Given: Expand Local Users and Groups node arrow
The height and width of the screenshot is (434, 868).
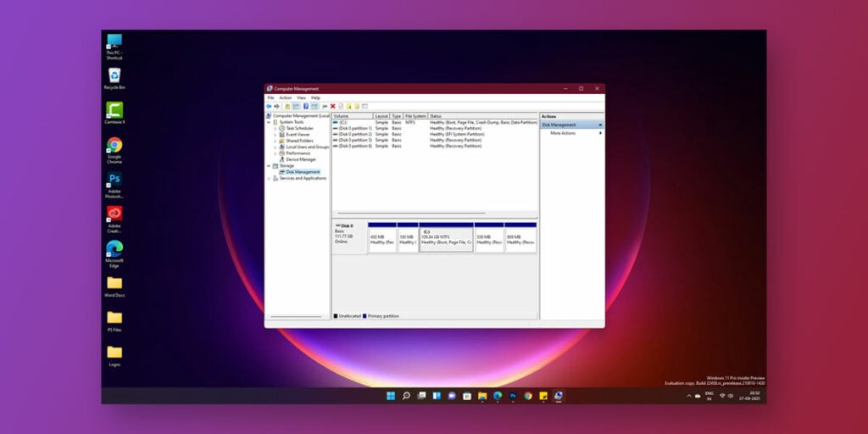Looking at the screenshot, I should pos(275,147).
